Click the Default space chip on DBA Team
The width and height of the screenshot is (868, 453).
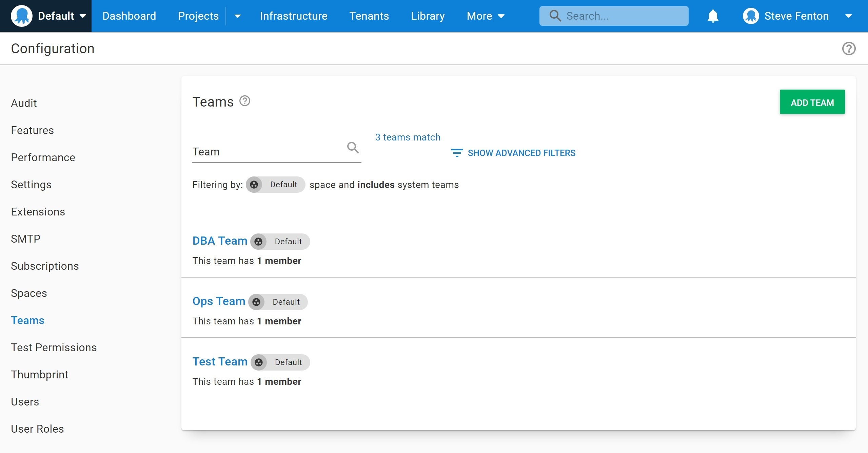click(280, 242)
